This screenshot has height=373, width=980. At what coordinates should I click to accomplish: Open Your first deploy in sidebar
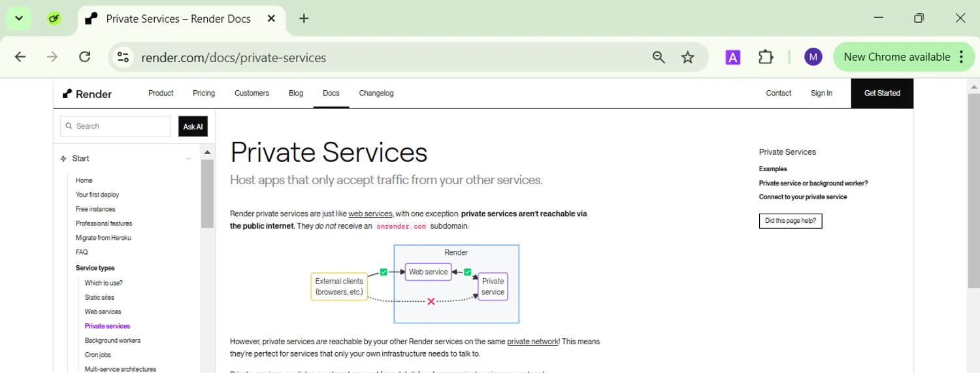click(x=97, y=195)
